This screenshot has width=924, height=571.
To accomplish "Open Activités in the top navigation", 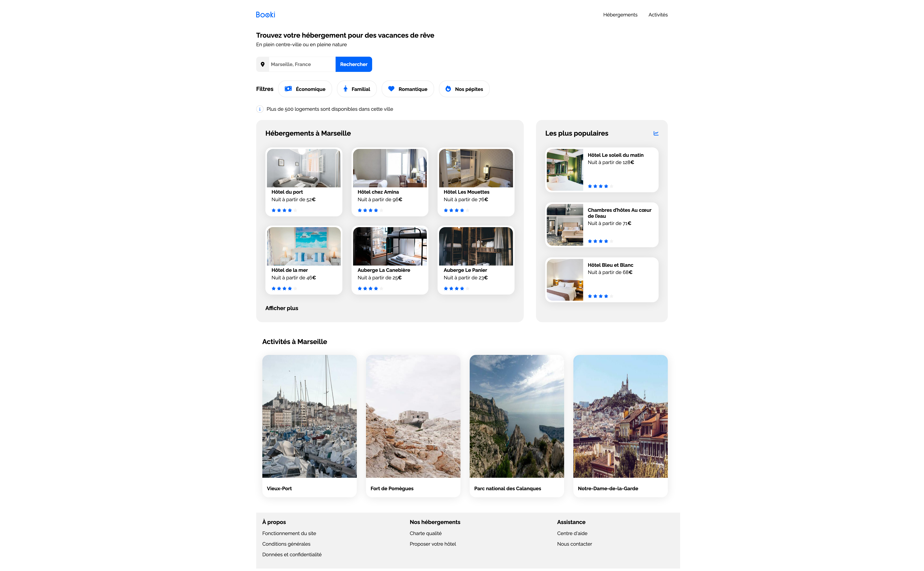I will point(658,15).
